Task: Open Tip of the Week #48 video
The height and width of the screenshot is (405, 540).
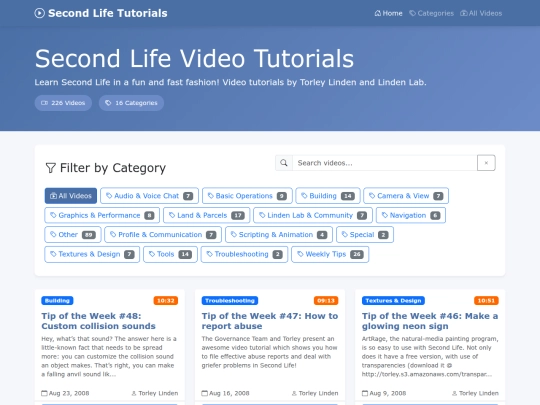Action: click(98, 321)
